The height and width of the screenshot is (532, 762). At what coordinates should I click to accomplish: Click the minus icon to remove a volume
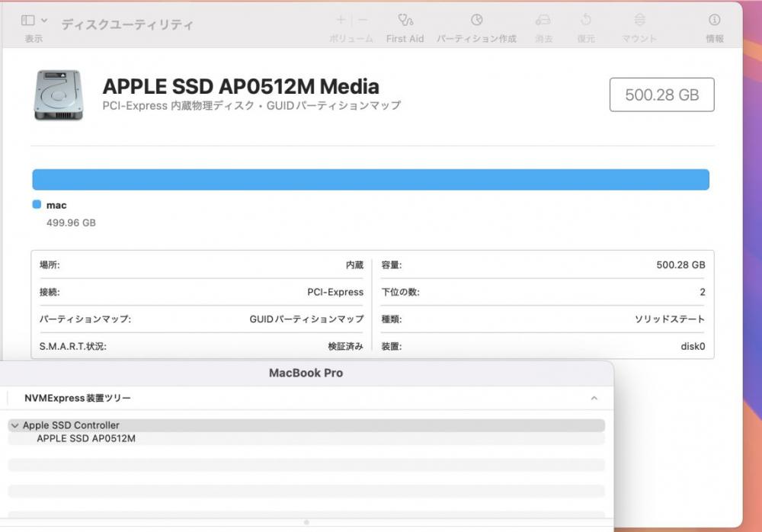(x=363, y=20)
